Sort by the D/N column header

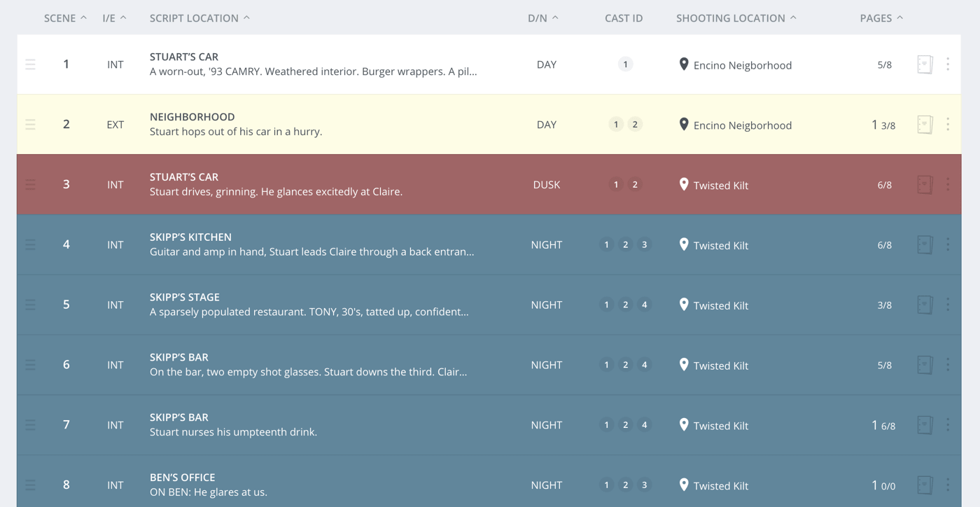542,18
